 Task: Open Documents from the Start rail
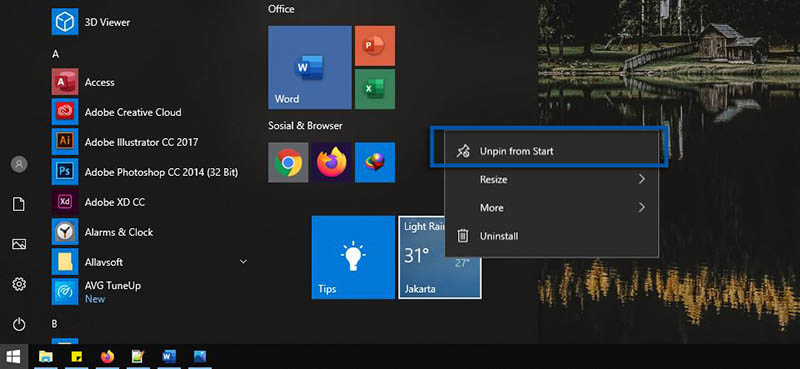click(19, 204)
